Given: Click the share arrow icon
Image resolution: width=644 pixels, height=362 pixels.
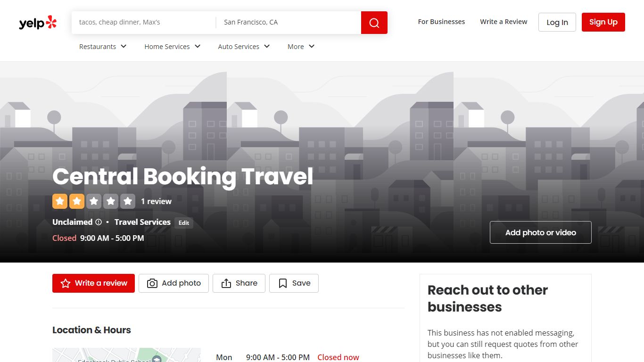Looking at the screenshot, I should coord(226,283).
